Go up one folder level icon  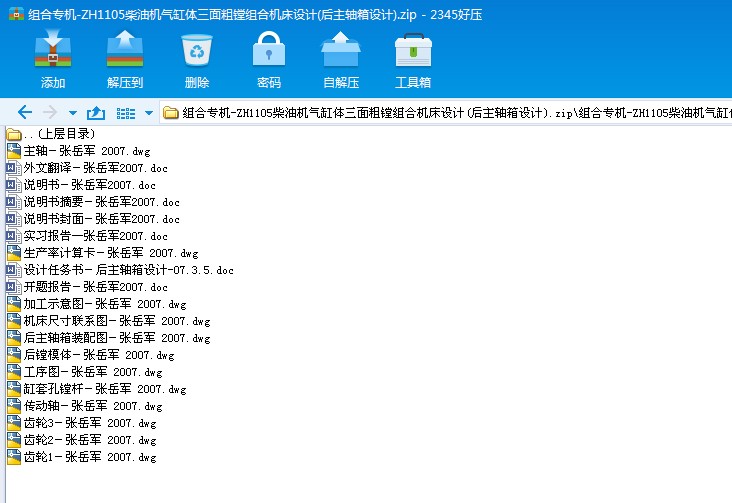[96, 113]
